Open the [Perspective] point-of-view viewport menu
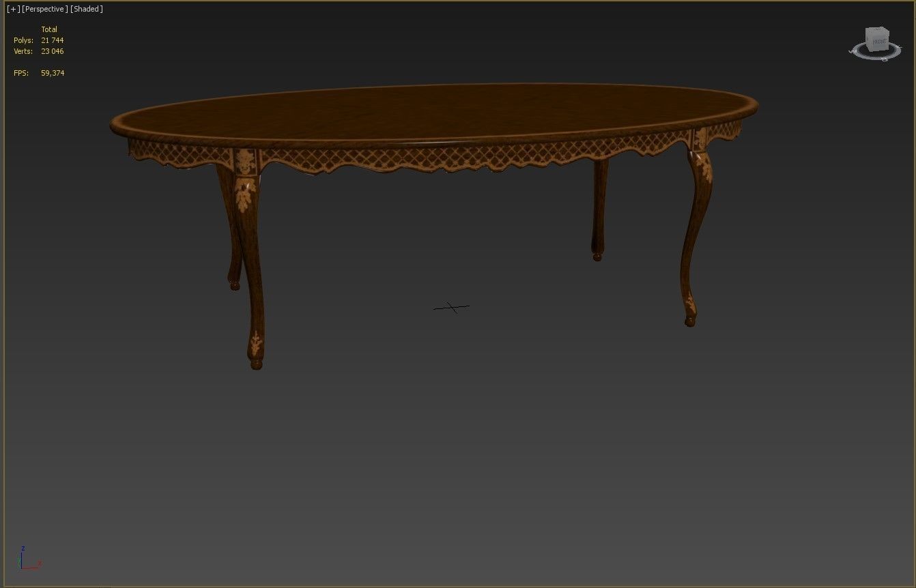Image resolution: width=916 pixels, height=588 pixels. click(45, 9)
